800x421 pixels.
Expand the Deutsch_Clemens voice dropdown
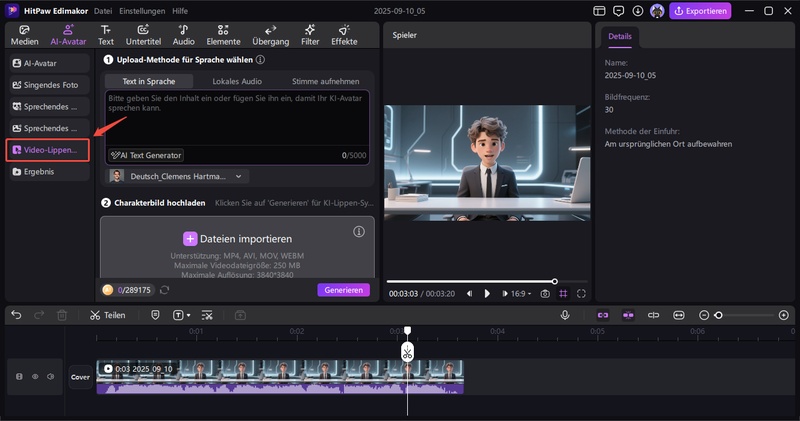click(x=177, y=176)
